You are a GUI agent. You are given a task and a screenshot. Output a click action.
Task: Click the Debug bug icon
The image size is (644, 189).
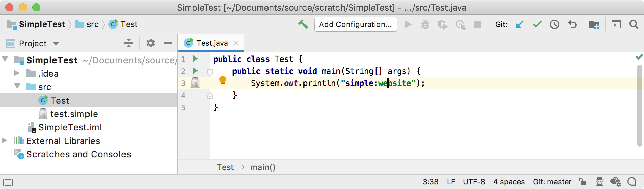tap(425, 24)
